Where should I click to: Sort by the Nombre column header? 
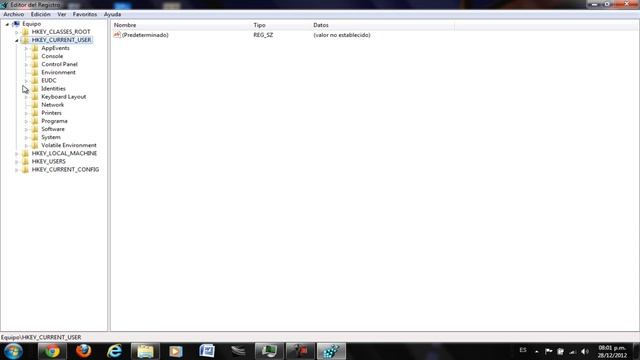(180, 25)
